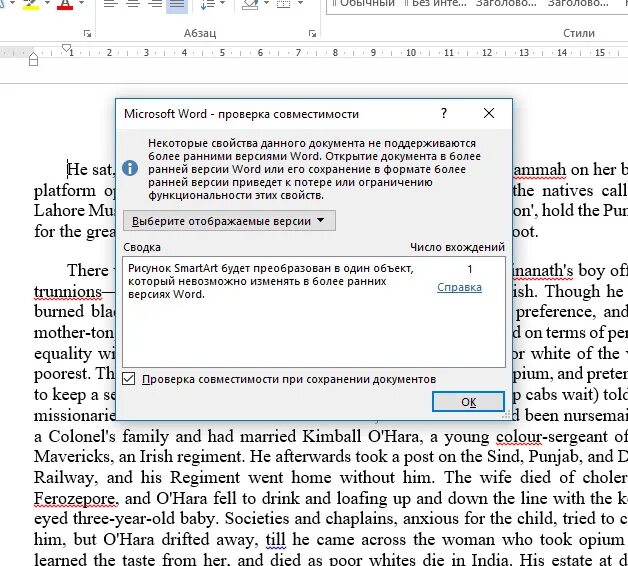Open the Справка help link
Screen dimensions: 628x566
pos(459,287)
